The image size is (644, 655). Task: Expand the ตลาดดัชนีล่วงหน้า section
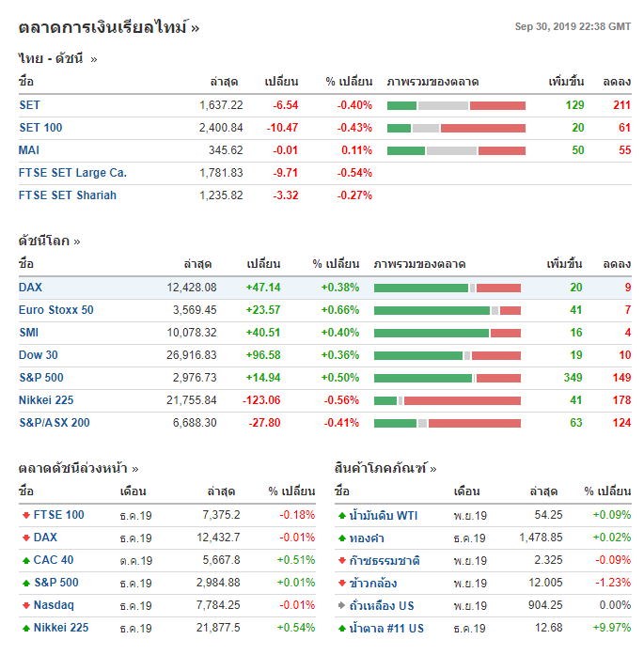(78, 468)
